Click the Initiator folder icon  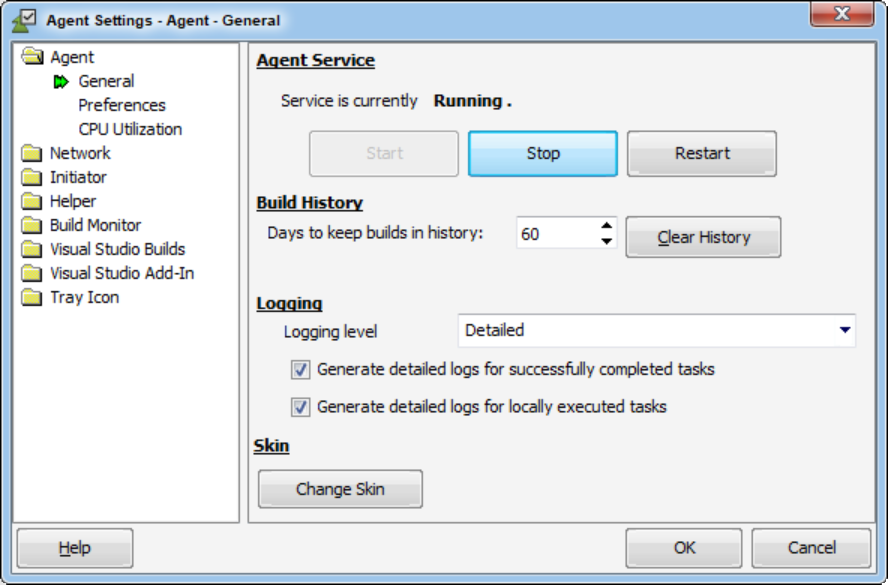pyautogui.click(x=33, y=178)
